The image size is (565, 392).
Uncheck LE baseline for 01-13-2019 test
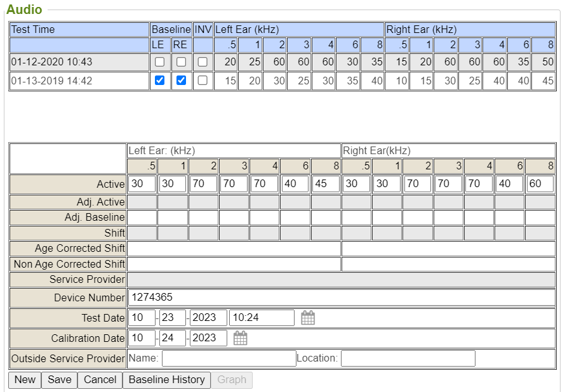click(x=159, y=81)
